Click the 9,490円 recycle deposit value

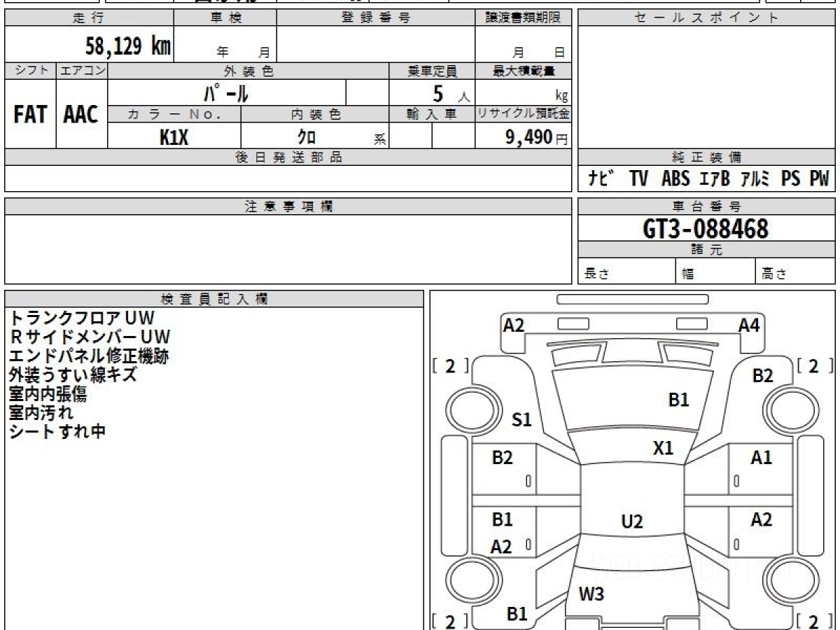click(x=537, y=137)
